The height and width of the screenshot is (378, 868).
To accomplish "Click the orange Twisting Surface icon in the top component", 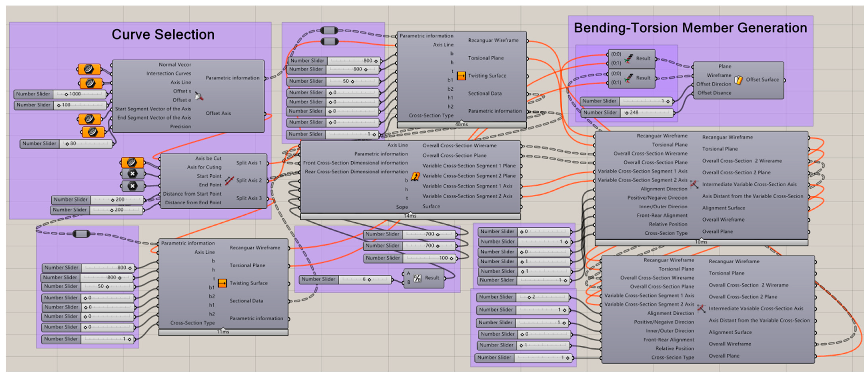I will pos(461,76).
